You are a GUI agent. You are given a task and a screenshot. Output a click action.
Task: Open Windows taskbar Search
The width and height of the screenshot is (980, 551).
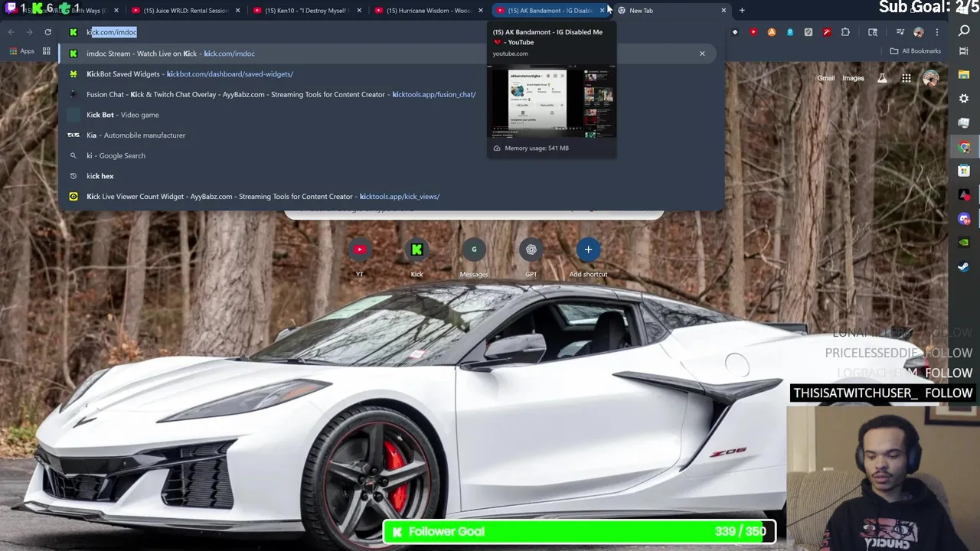click(x=964, y=31)
